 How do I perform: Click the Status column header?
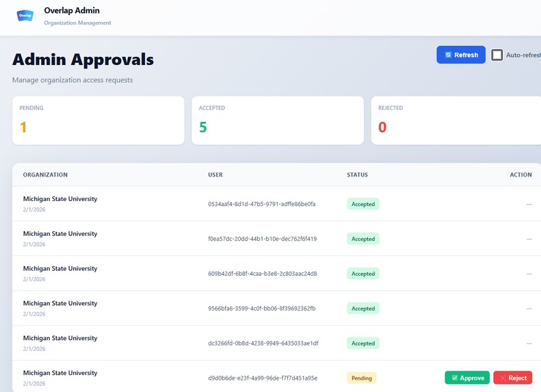pos(358,174)
